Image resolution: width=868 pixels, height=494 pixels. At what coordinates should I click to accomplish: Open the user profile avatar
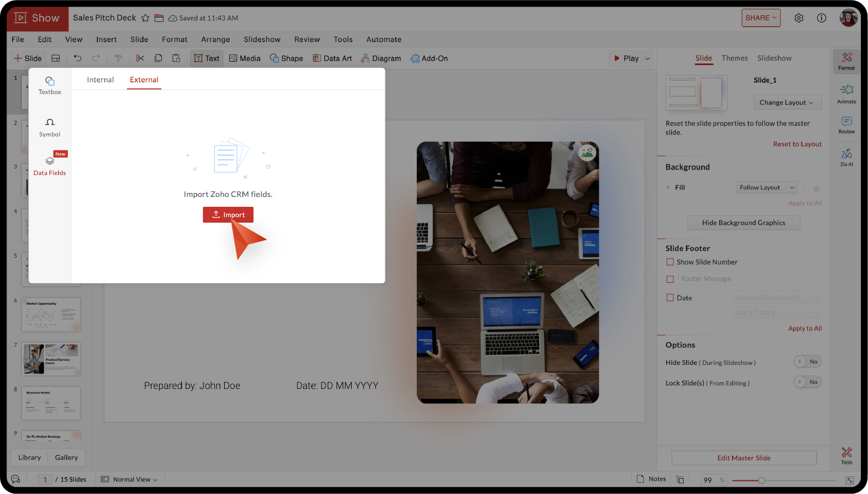click(x=848, y=18)
